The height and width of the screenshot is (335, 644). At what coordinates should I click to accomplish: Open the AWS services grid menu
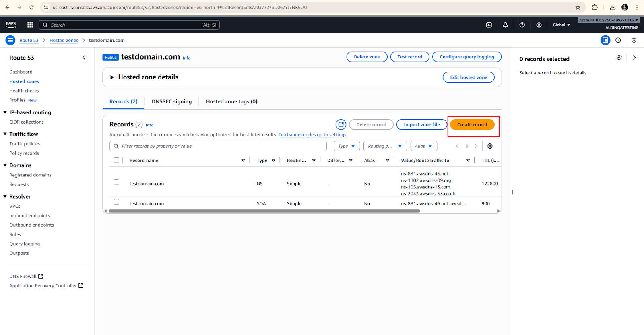point(30,25)
